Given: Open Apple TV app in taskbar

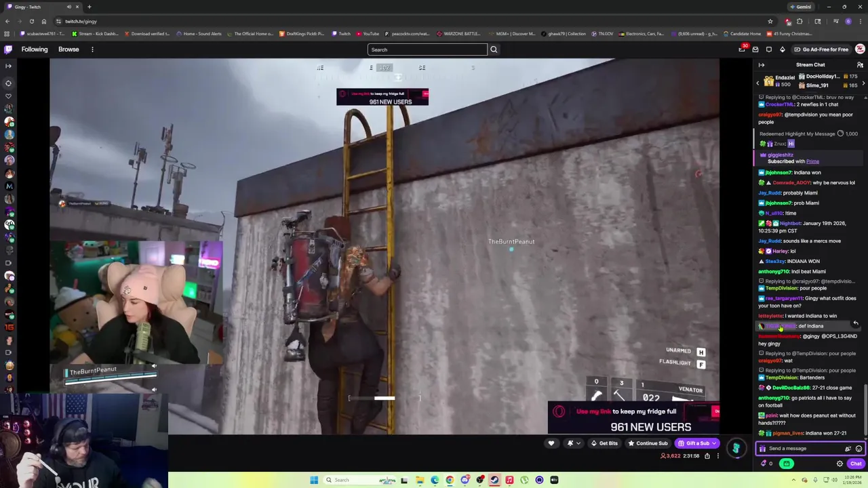Looking at the screenshot, I should [x=554, y=480].
